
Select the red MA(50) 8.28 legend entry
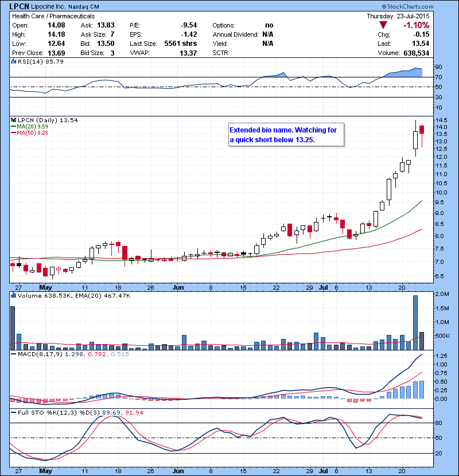tap(29, 133)
